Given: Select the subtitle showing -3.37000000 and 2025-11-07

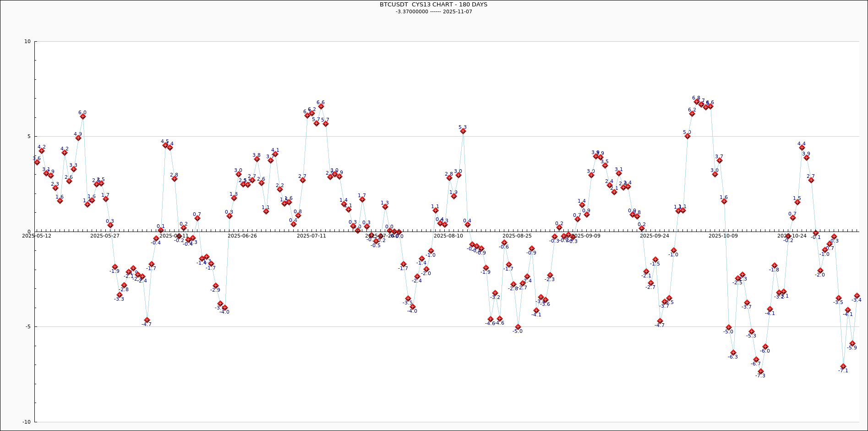Looking at the screenshot, I should (x=434, y=12).
